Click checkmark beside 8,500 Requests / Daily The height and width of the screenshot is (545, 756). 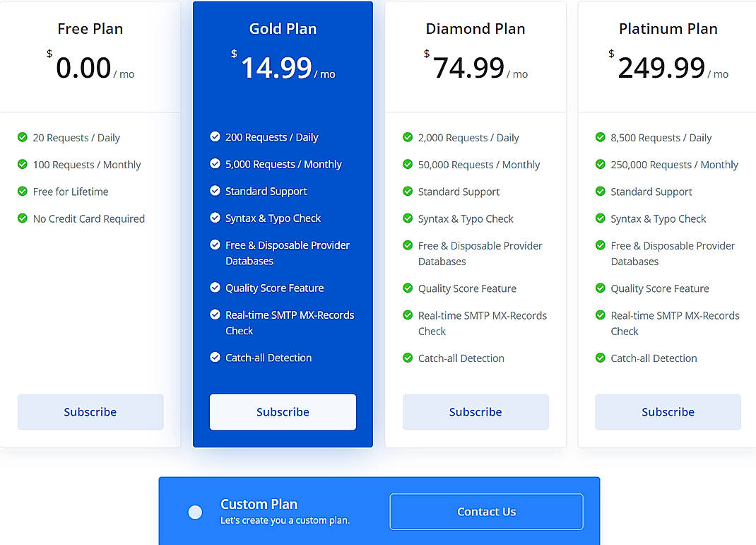(601, 137)
